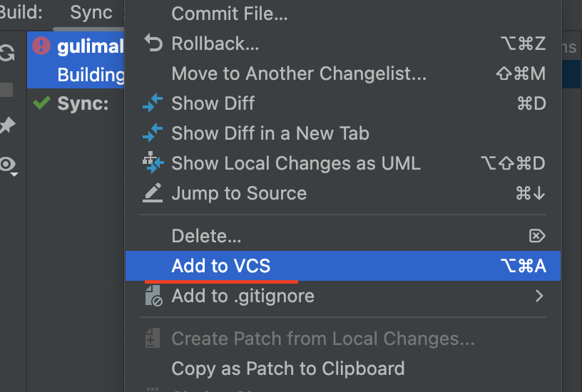Toggle the eye view options icon
Screen dimensions: 582x392
7,165
